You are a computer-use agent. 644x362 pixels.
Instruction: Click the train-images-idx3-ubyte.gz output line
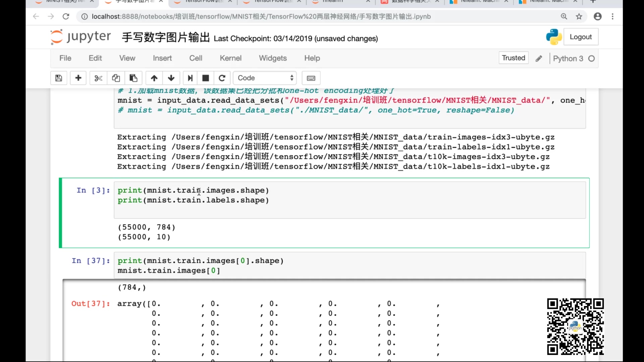[x=336, y=137]
